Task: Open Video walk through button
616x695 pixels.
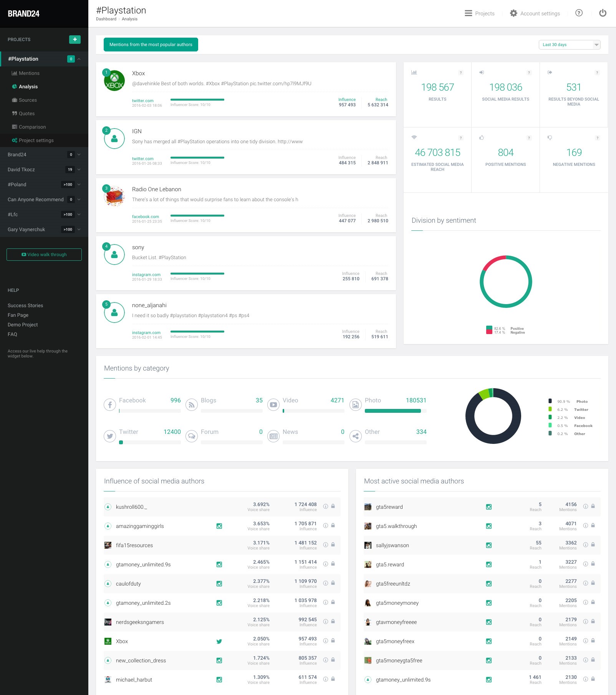Action: 44,255
